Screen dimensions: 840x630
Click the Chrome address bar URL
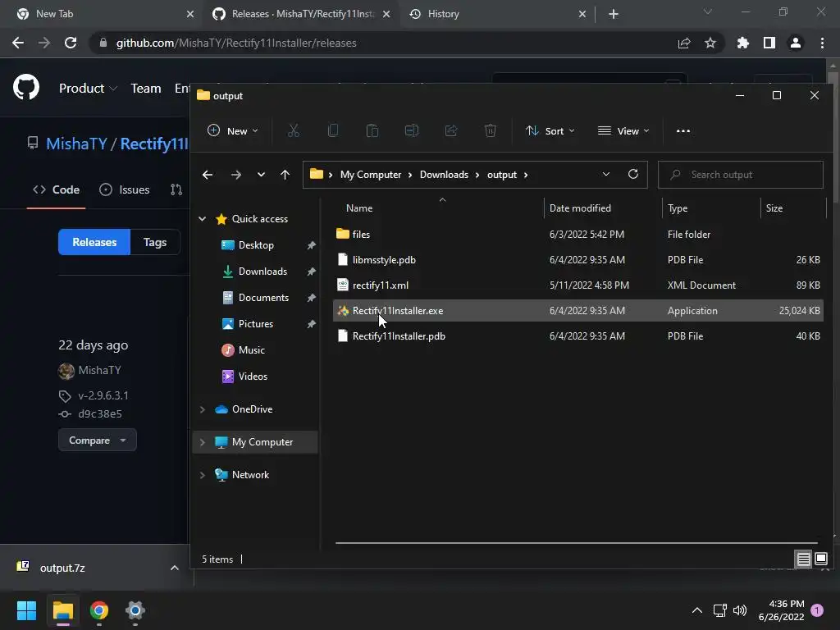tap(235, 43)
